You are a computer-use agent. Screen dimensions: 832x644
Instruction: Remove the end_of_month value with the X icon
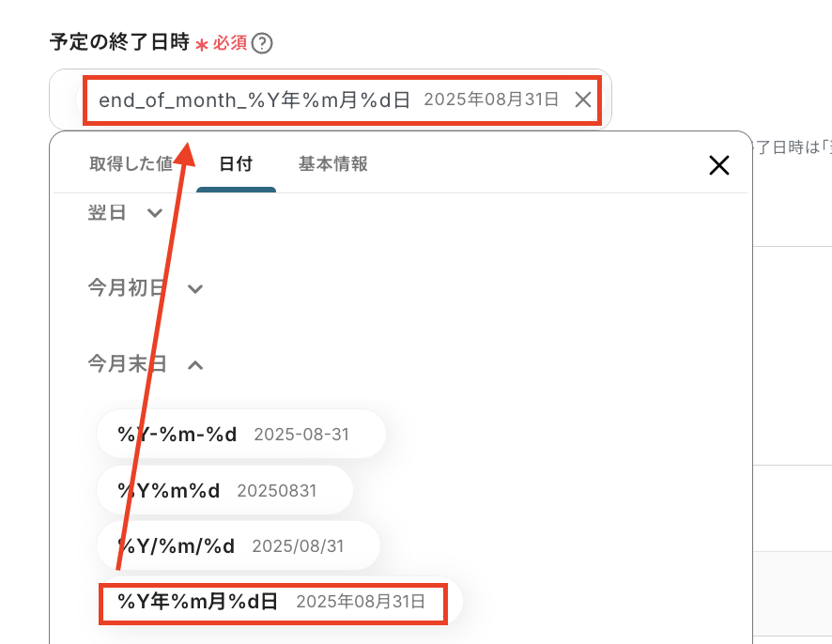tap(582, 100)
